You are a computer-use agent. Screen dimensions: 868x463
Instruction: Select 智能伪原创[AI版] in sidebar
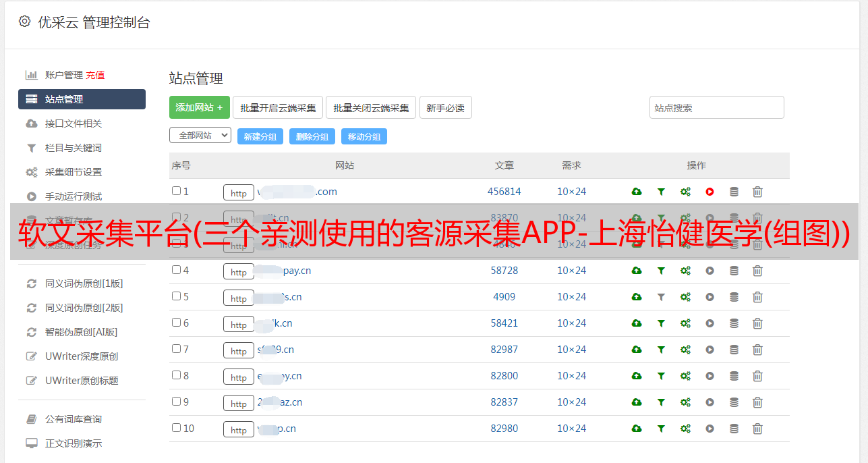coord(82,332)
